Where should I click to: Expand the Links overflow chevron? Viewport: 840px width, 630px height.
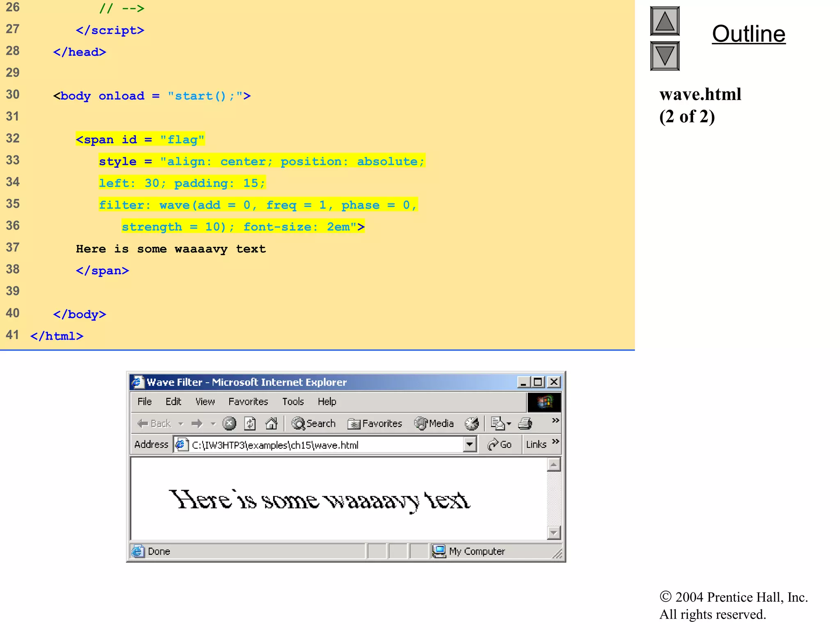555,441
